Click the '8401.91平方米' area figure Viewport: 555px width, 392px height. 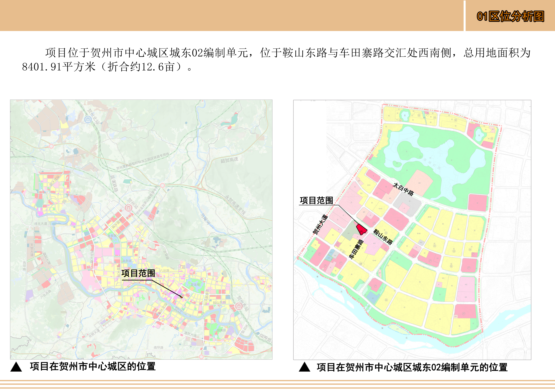click(59, 67)
